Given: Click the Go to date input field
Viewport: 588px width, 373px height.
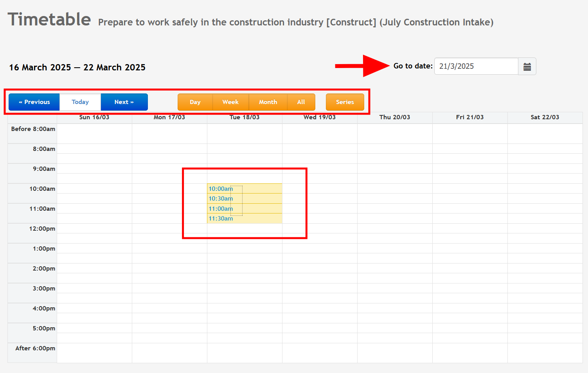Looking at the screenshot, I should (x=476, y=66).
